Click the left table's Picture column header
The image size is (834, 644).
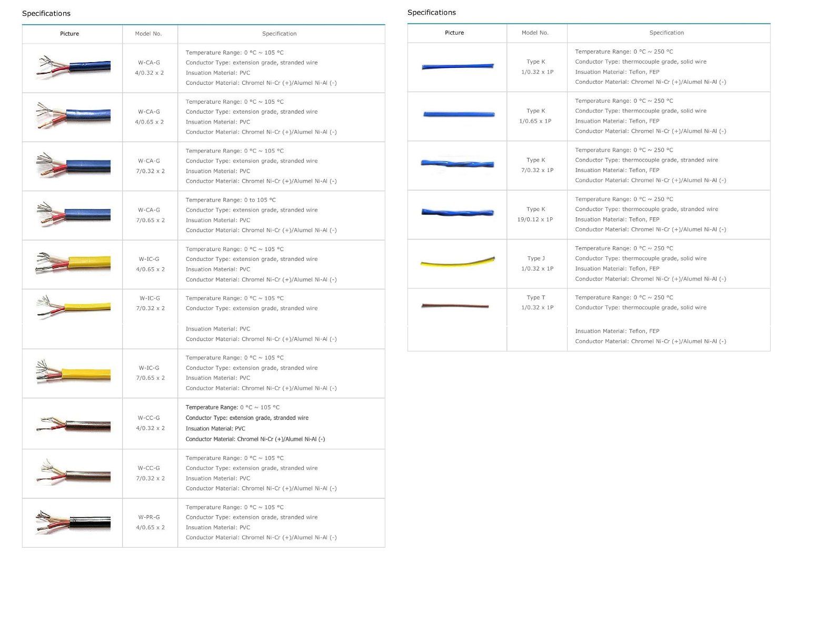(69, 34)
